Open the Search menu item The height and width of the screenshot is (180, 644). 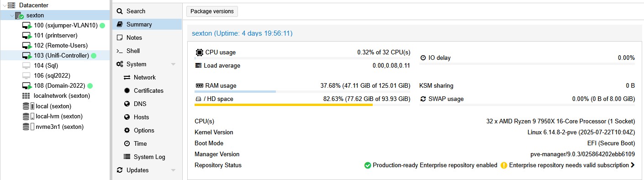pos(147,11)
